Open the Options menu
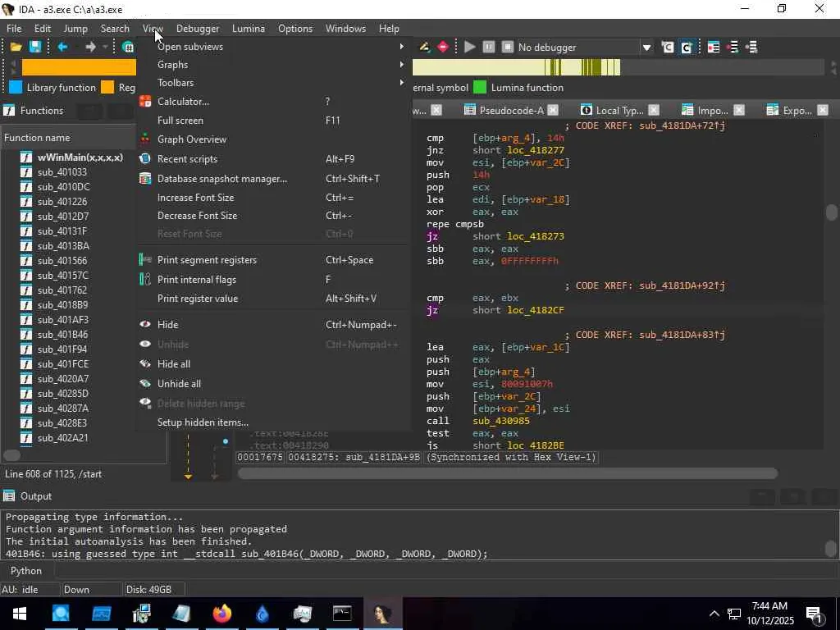Screen dimensions: 840x630 pos(295,29)
